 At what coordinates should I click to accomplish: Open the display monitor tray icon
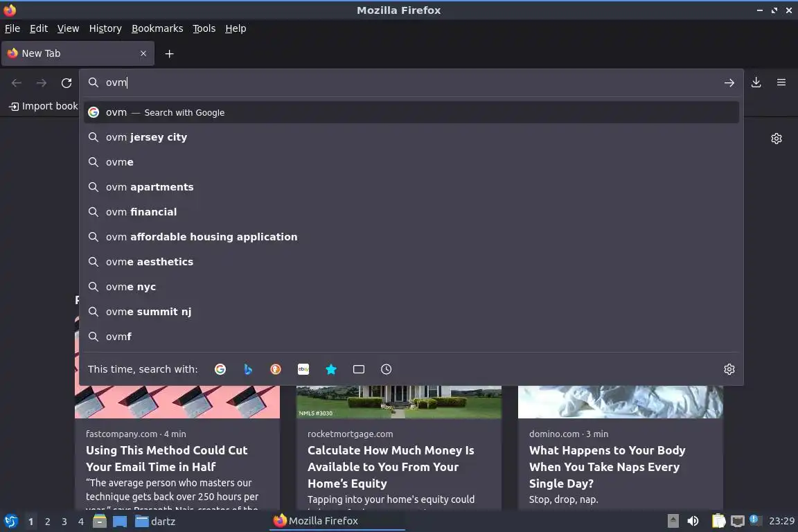tap(737, 521)
